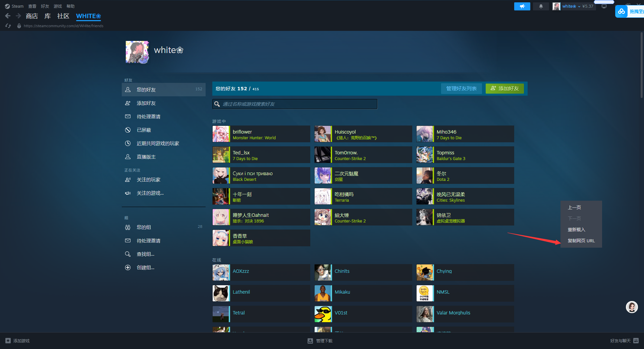Open the 游戏 menu
Image resolution: width=644 pixels, height=349 pixels.
[58, 6]
